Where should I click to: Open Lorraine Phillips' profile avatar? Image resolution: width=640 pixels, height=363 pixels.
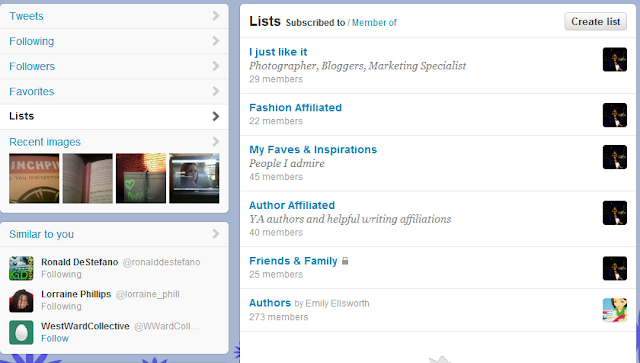click(x=21, y=301)
